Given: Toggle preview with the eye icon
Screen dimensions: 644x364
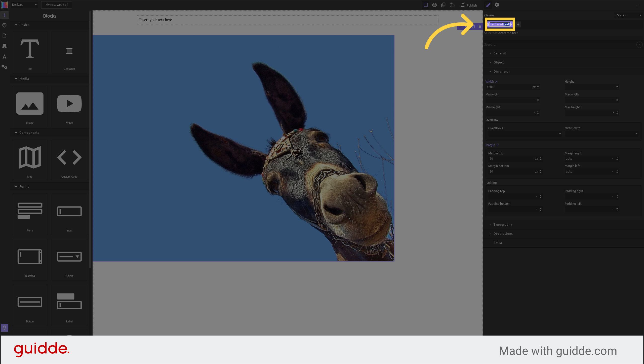Looking at the screenshot, I should pos(434,5).
